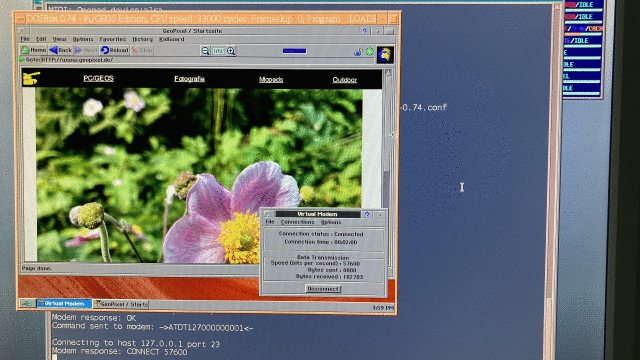The width and height of the screenshot is (640, 360).
Task: Follow the Fotografie link
Action: (x=189, y=79)
